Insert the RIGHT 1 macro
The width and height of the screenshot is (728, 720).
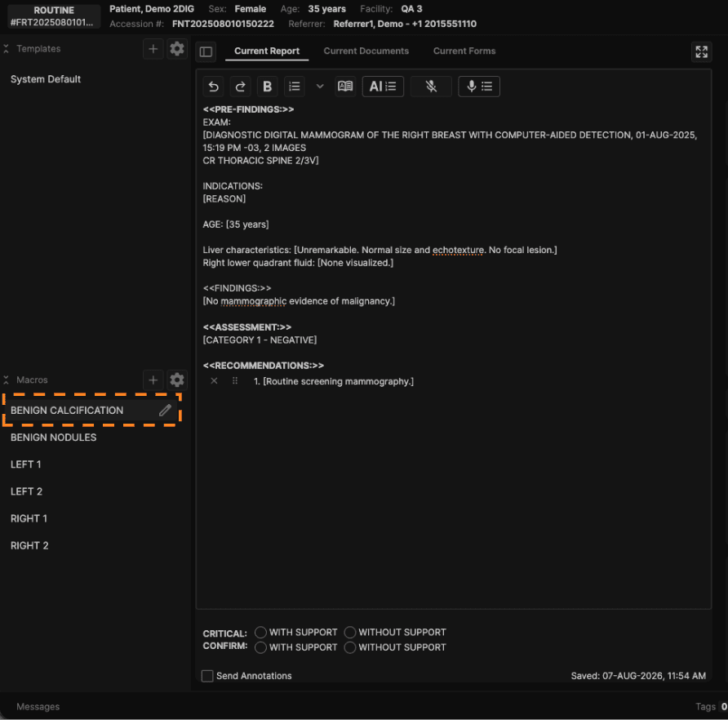tap(29, 518)
